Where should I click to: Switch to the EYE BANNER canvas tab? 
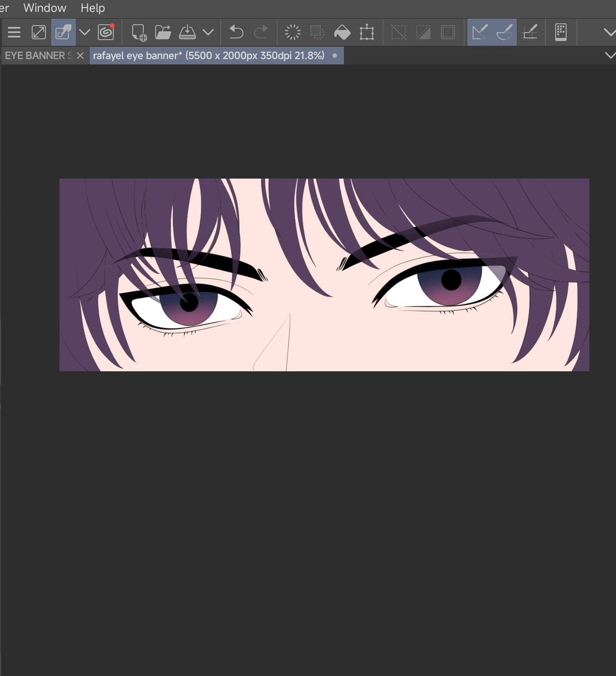[x=38, y=56]
